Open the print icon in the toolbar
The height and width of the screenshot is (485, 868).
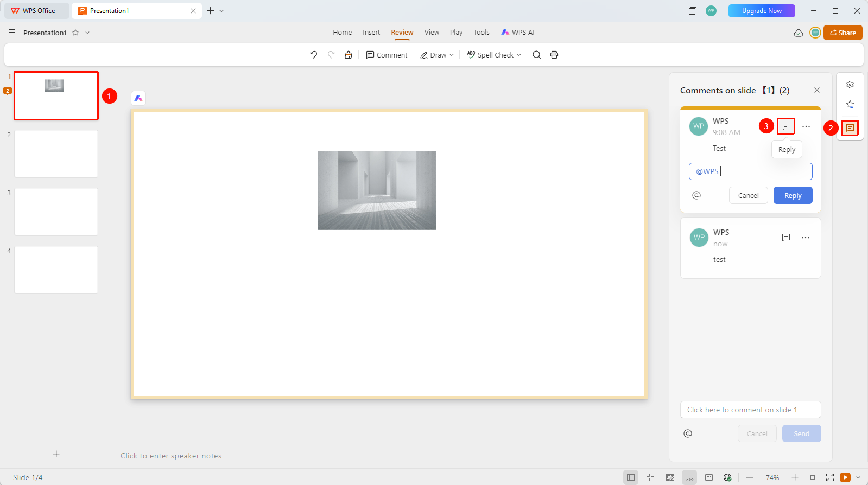[x=554, y=55]
